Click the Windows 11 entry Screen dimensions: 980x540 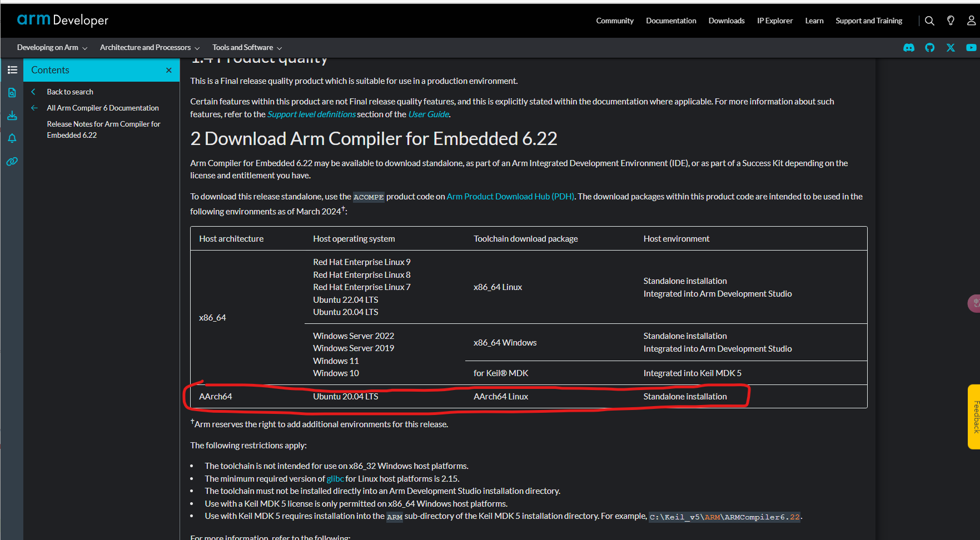(336, 361)
